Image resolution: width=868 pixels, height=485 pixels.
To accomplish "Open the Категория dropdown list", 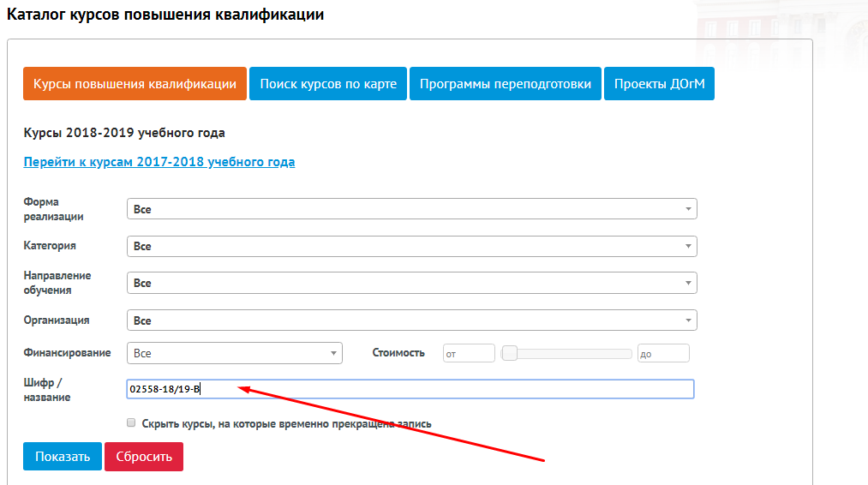I will point(411,247).
